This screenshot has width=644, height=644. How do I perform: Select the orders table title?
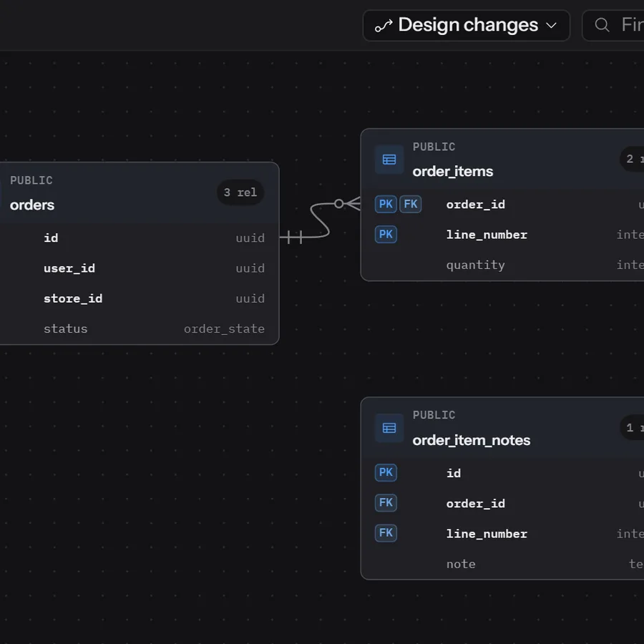coord(32,205)
